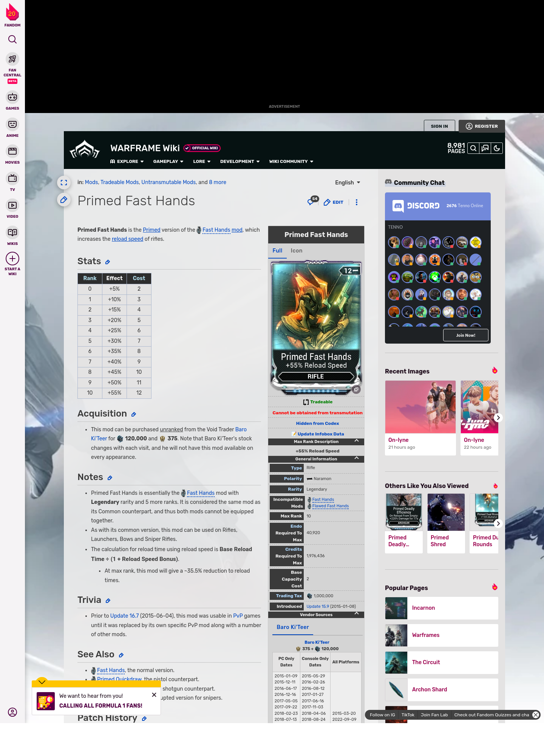Click the Register button
Image resolution: width=544 pixels, height=756 pixels.
pos(482,126)
